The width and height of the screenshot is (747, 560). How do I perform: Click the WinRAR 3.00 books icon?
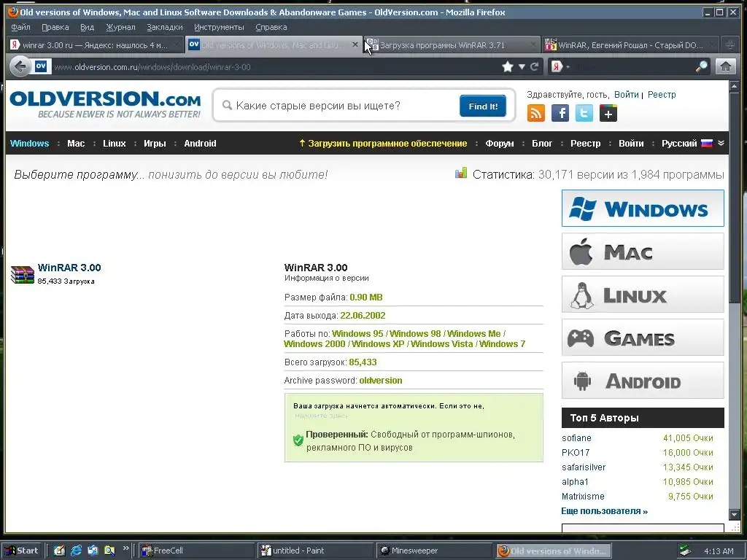tap(23, 275)
